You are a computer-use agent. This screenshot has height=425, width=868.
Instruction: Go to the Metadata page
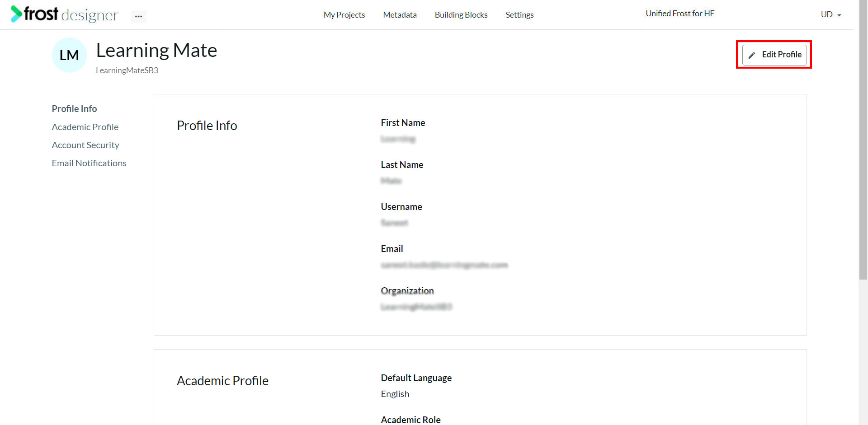pos(400,15)
